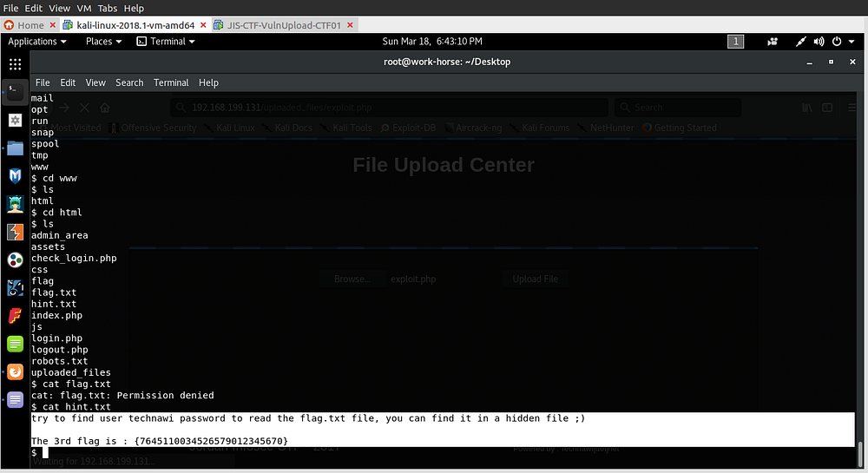Click the date and time clock
868x473 pixels.
tap(432, 42)
